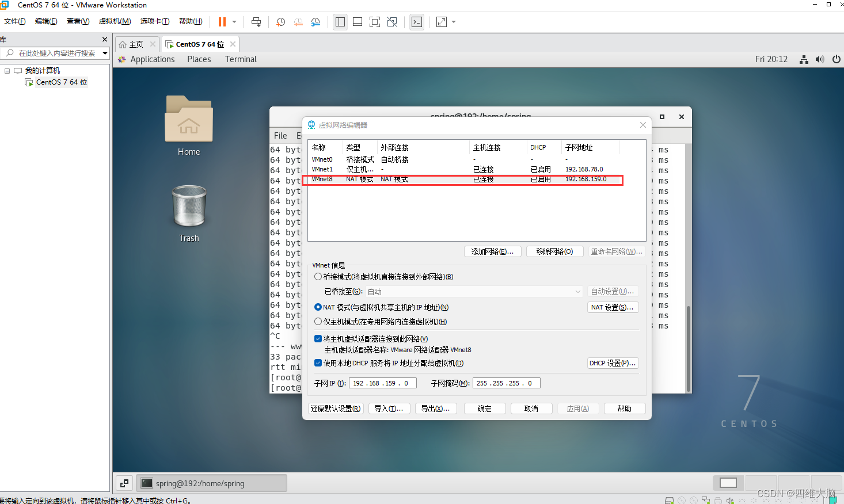This screenshot has height=504, width=844.
Task: Select the 仅主机模式 radio button
Action: click(318, 322)
